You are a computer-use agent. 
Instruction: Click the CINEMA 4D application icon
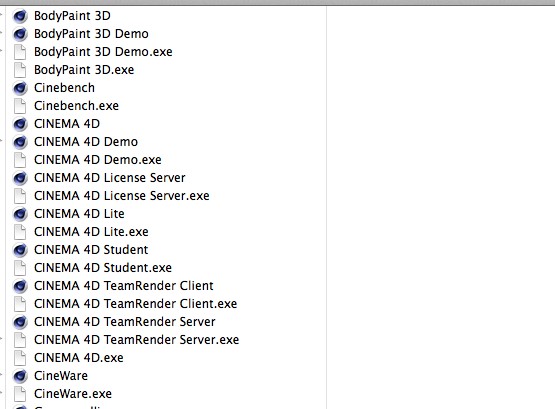[x=20, y=124]
